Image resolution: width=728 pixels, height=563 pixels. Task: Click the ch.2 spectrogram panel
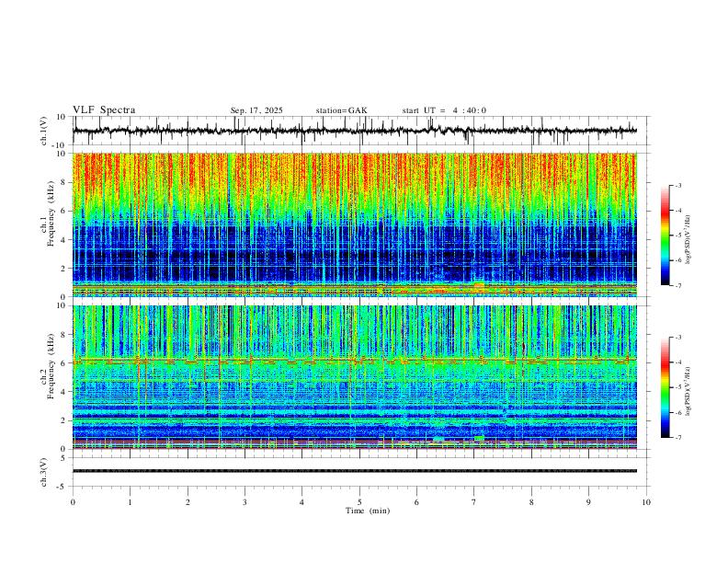pyautogui.click(x=355, y=377)
